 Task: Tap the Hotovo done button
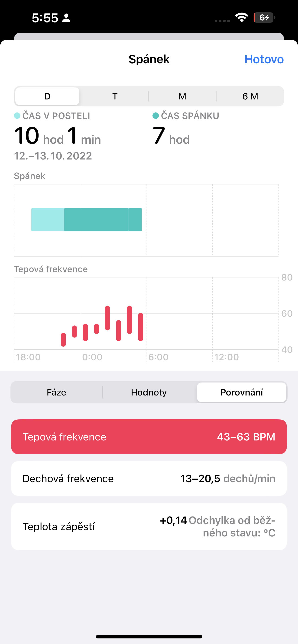coord(264,59)
